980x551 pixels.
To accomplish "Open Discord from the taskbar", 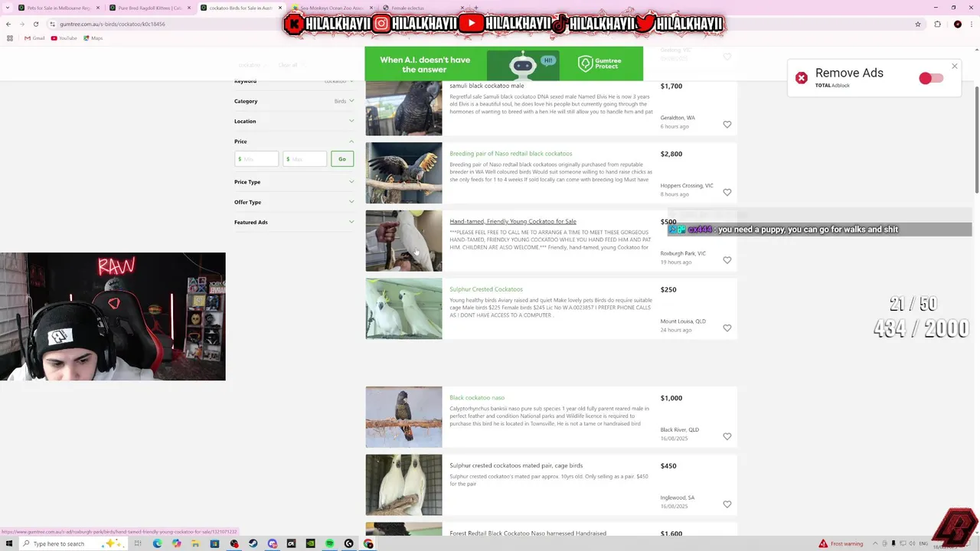I will (x=272, y=543).
